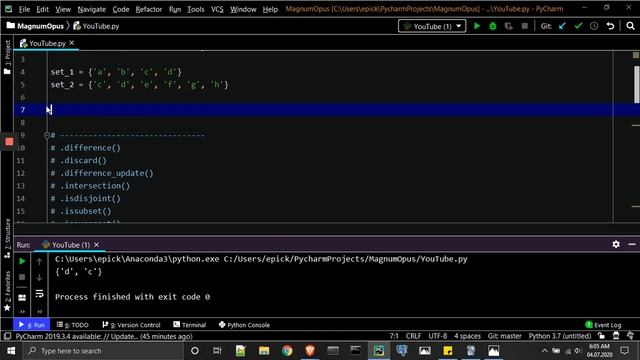Viewport: 640px width, 360px height.
Task: Toggle read-only lock icon in status bar
Action: [x=601, y=336]
